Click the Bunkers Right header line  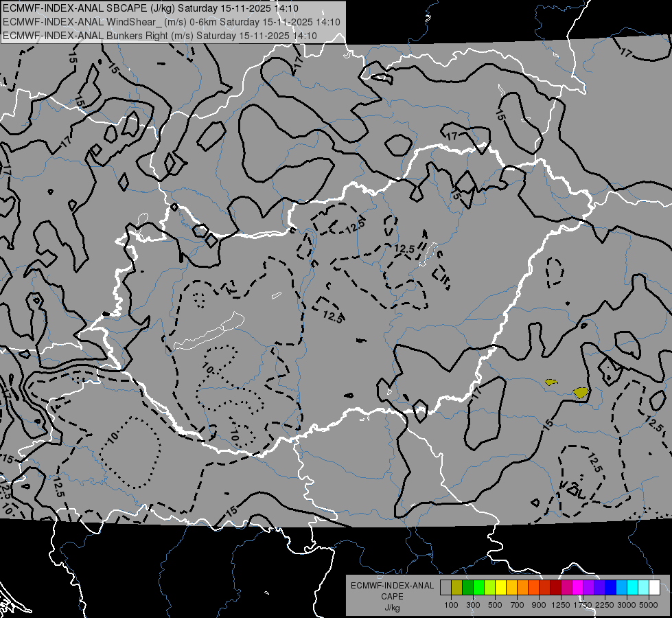click(160, 36)
